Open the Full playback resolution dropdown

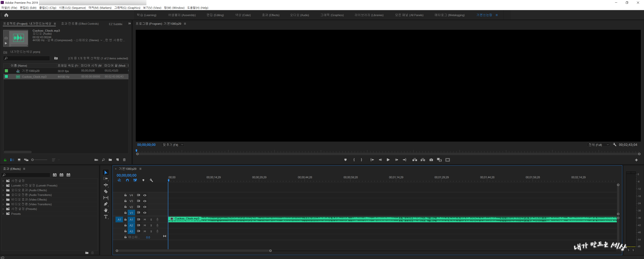click(598, 145)
